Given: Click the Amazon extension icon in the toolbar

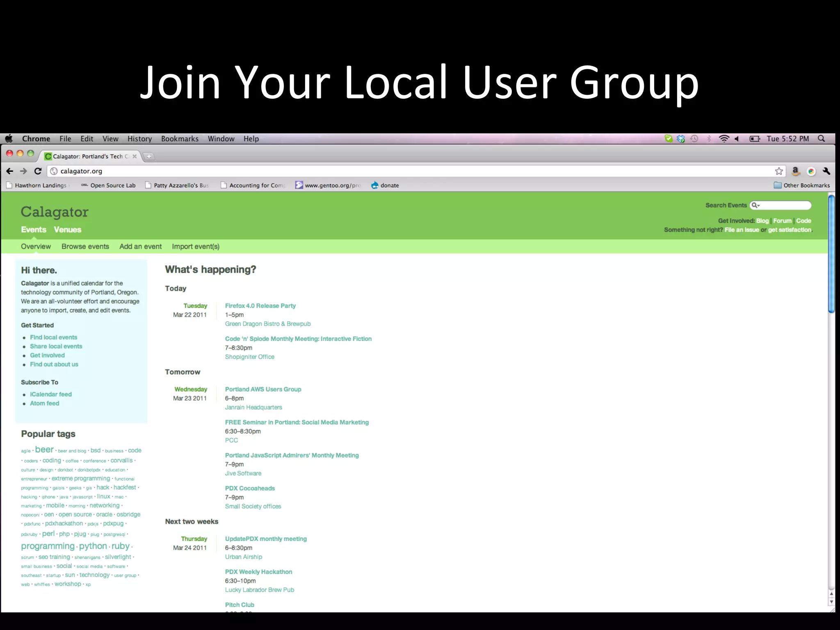Looking at the screenshot, I should click(x=795, y=171).
